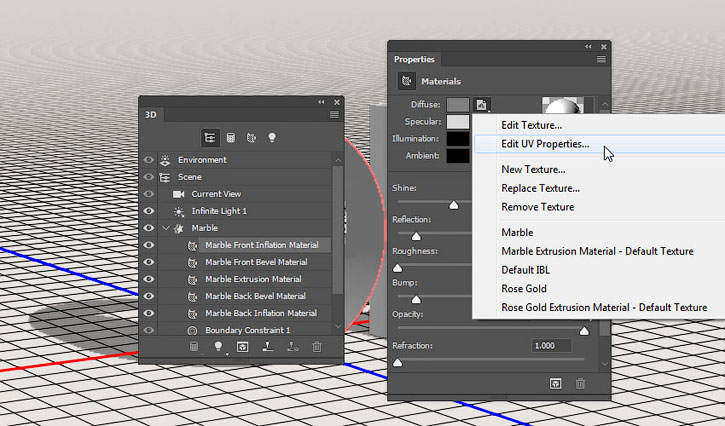The height and width of the screenshot is (426, 725).
Task: Filter 3D panel by whole scene
Action: 209,138
